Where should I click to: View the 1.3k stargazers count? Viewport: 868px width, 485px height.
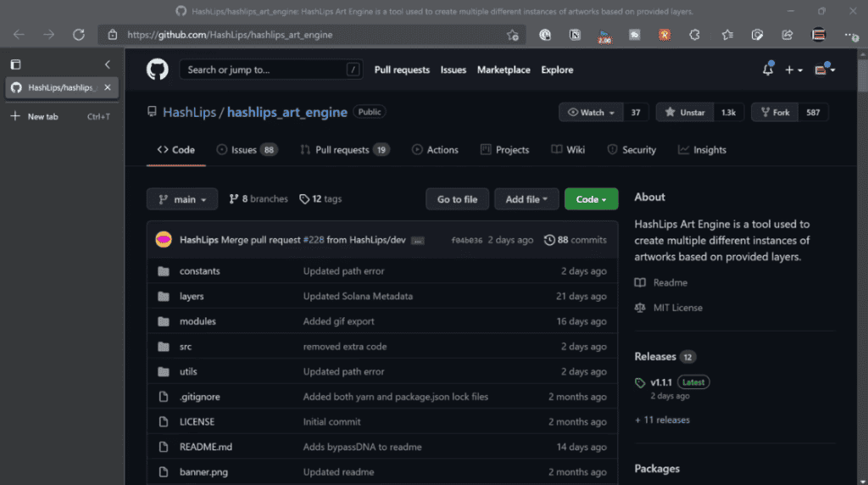coord(728,113)
